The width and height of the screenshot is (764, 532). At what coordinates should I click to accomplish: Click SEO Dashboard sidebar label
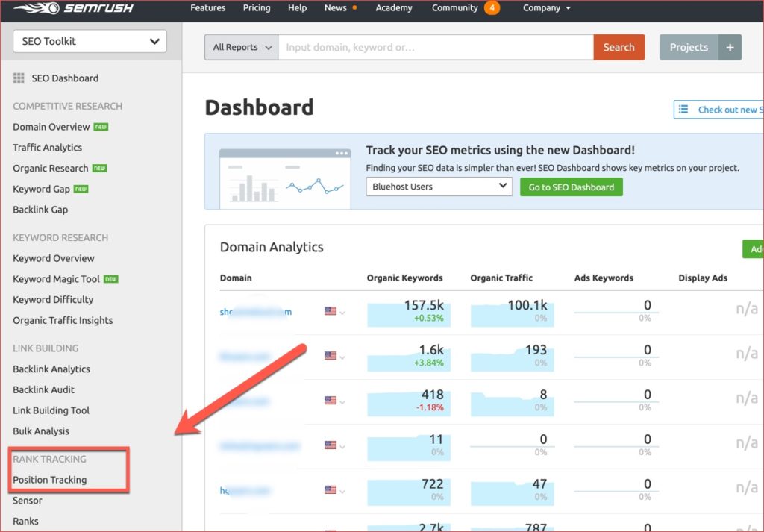tap(65, 78)
